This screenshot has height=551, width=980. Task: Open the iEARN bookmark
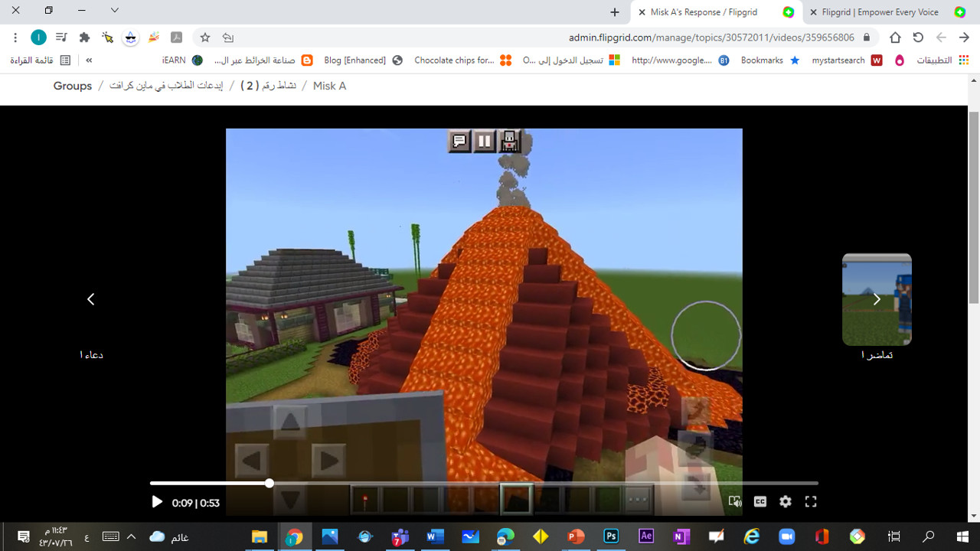tap(182, 60)
